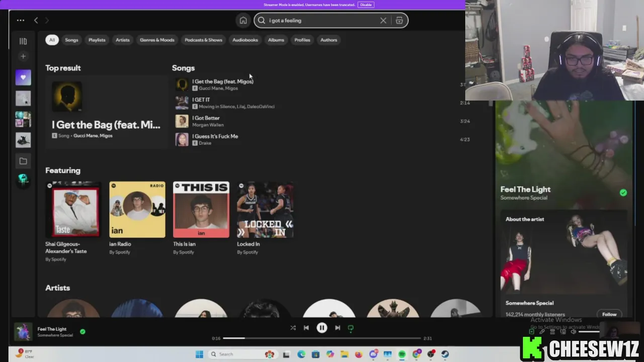This screenshot has width=644, height=362.
Task: Filter results by Playlists
Action: point(97,40)
